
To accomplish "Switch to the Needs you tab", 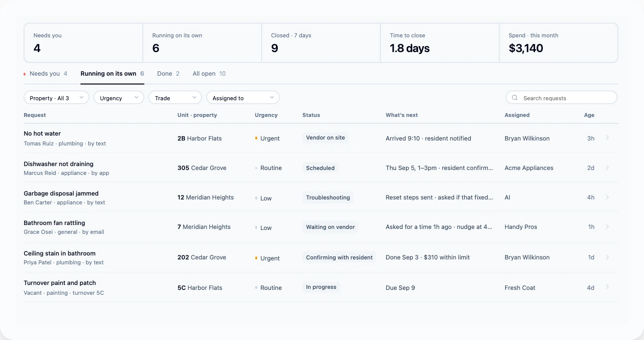I will tap(46, 74).
